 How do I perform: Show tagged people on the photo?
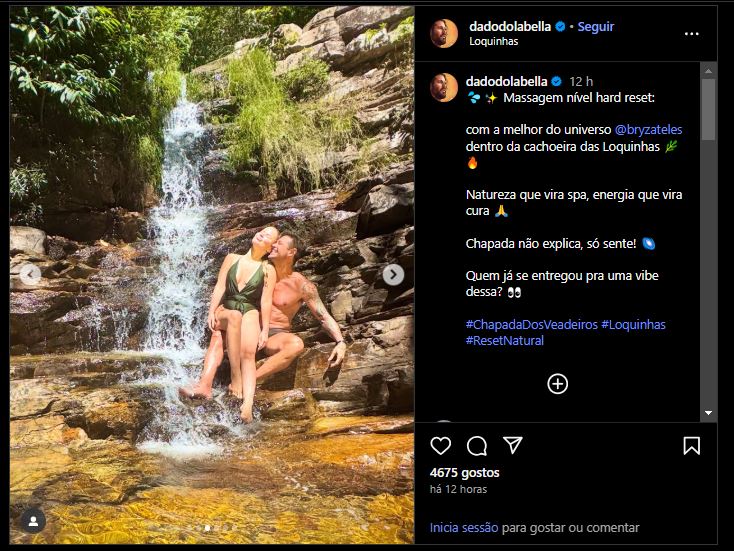pyautogui.click(x=33, y=521)
